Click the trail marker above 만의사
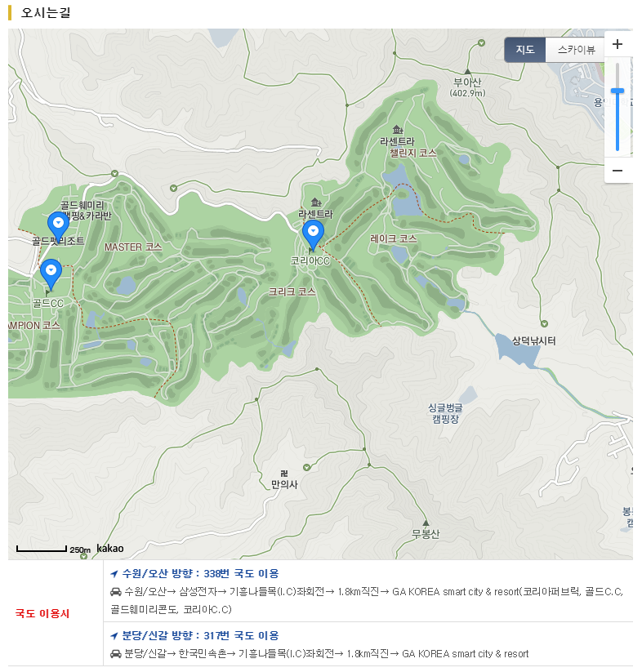Image resolution: width=642 pixels, height=672 pixels. [306, 467]
